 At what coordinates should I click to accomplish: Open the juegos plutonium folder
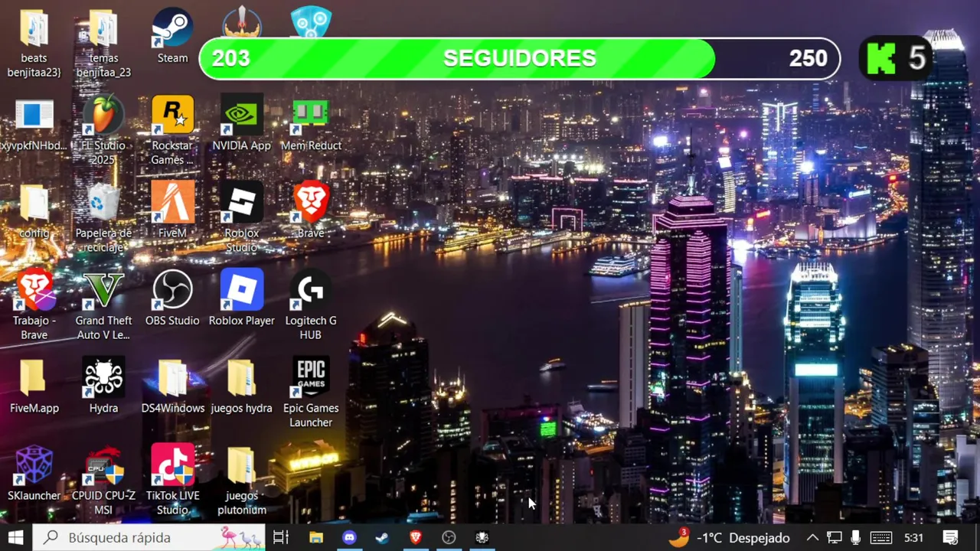click(242, 480)
